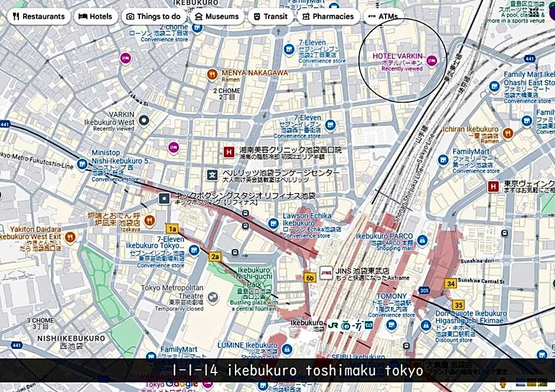Select the 7-Eleven Ikebukuro Tokyo store pin
The image size is (555, 392).
194,251
